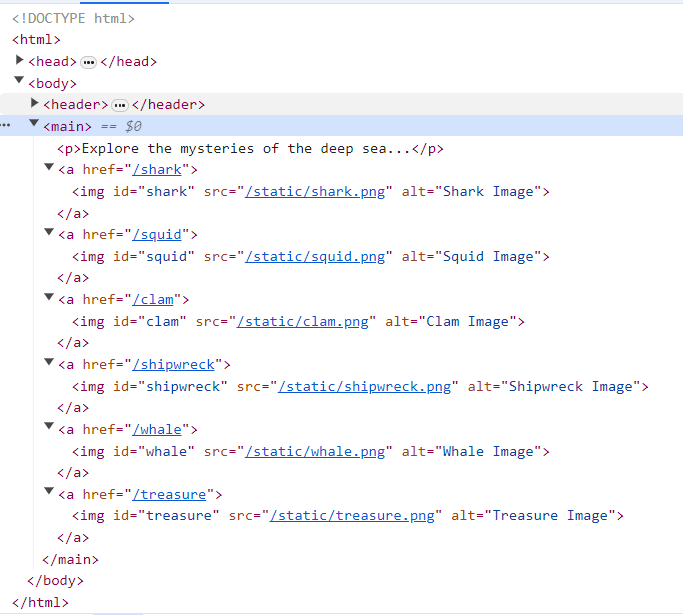Image resolution: width=683 pixels, height=615 pixels.
Task: Select the paragraph 'Explore the mysteries' row
Action: (x=250, y=149)
